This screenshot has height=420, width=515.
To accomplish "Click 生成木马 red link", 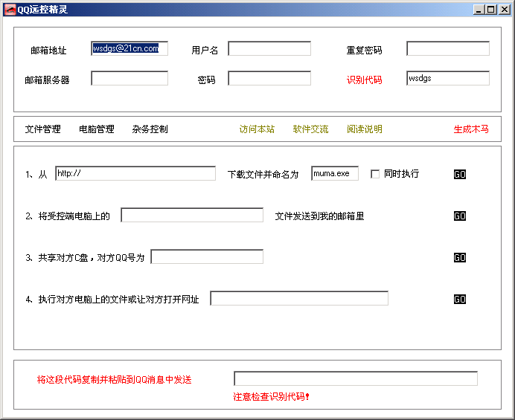I will coord(471,129).
